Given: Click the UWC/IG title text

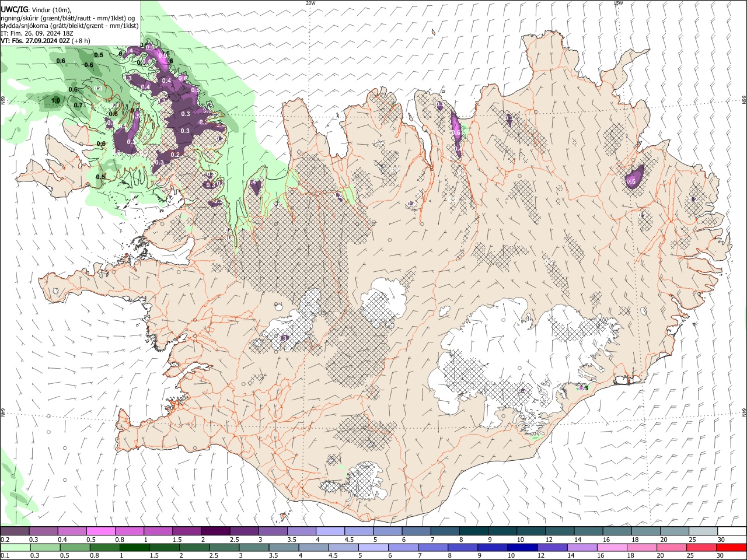Looking at the screenshot, I should [x=14, y=9].
